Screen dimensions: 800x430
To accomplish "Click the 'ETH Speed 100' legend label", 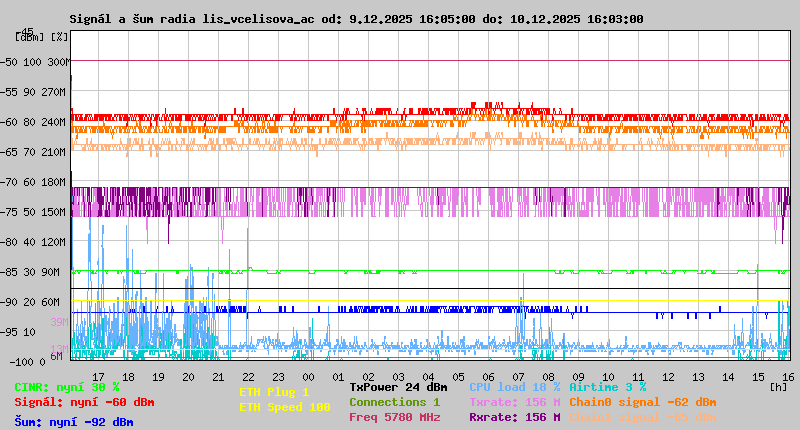I will (285, 407).
